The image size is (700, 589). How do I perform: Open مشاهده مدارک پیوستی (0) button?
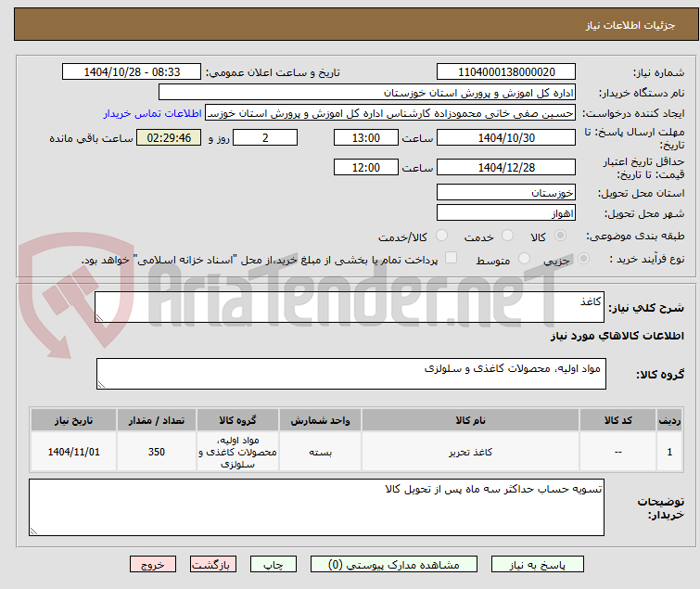394,564
